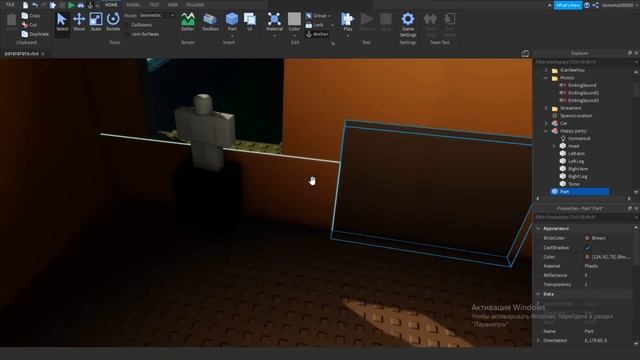Open the Toolbox panel
This screenshot has width=640, height=360.
coord(210,22)
